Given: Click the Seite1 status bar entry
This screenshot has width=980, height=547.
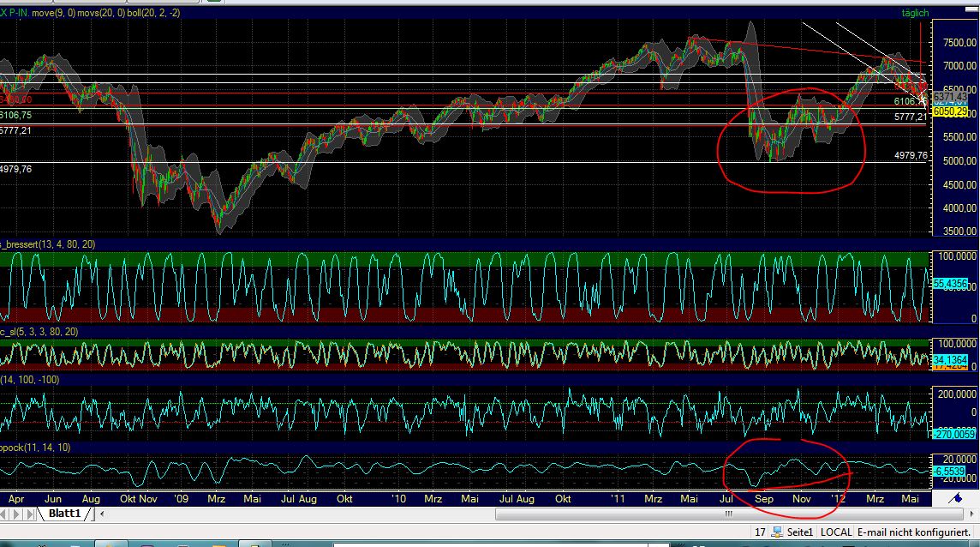Looking at the screenshot, I should point(800,532).
